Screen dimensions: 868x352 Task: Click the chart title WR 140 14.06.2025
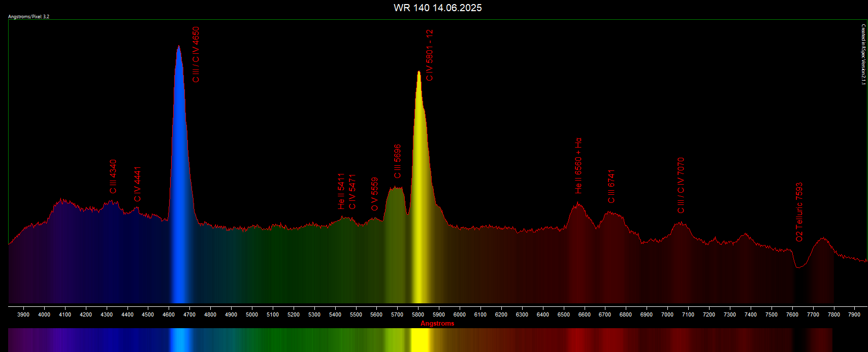[x=437, y=8]
